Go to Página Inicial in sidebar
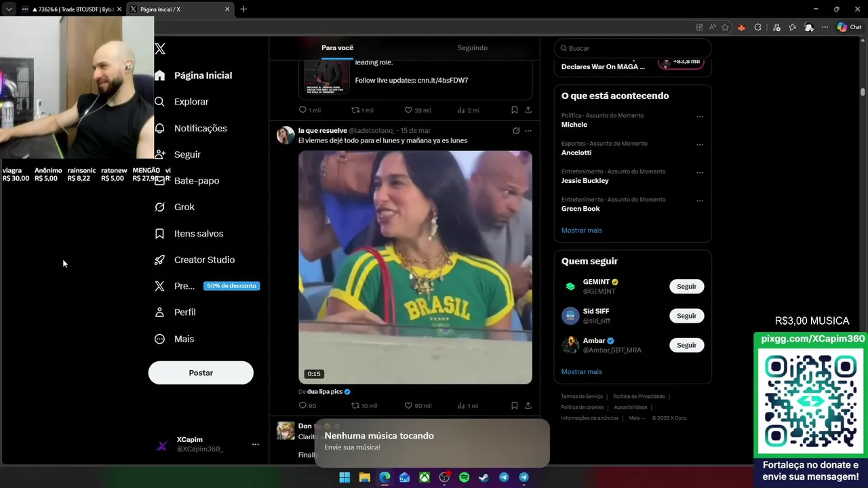Viewport: 868px width, 488px height. [193, 75]
